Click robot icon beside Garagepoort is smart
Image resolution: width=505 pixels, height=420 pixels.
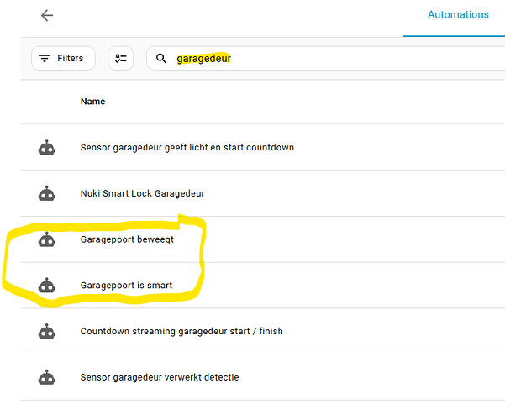tap(47, 286)
